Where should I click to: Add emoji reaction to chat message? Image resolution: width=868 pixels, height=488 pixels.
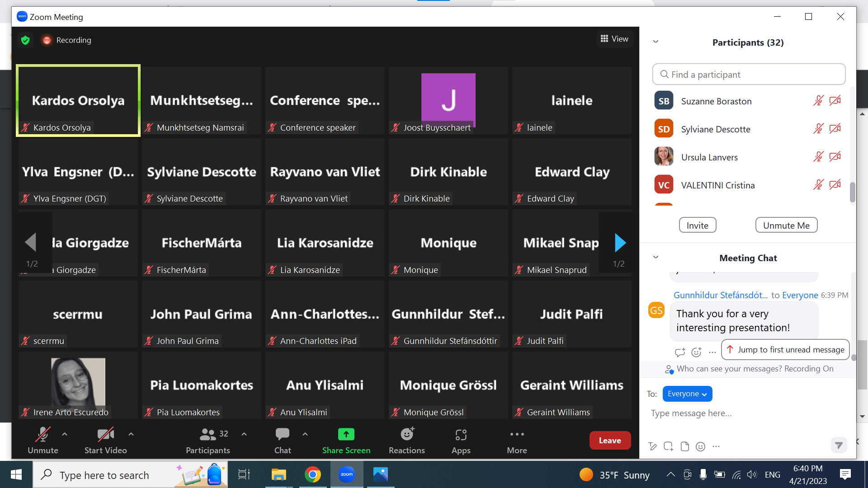pyautogui.click(x=697, y=352)
